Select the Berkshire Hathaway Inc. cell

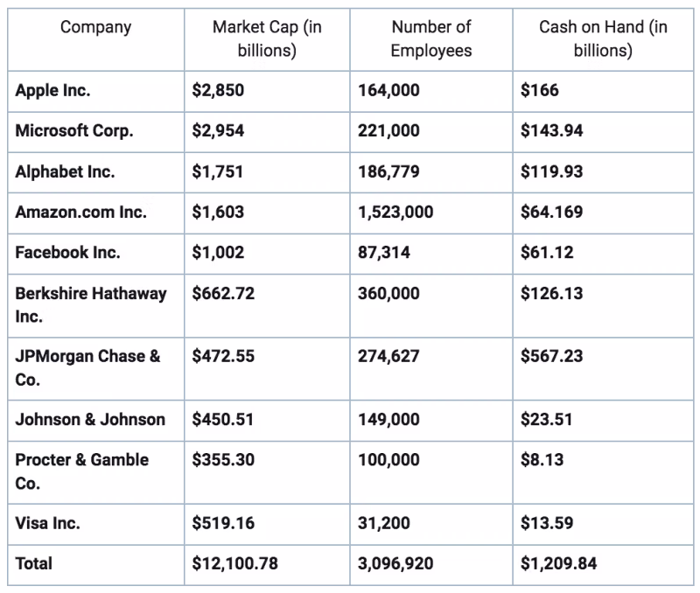tap(90, 304)
